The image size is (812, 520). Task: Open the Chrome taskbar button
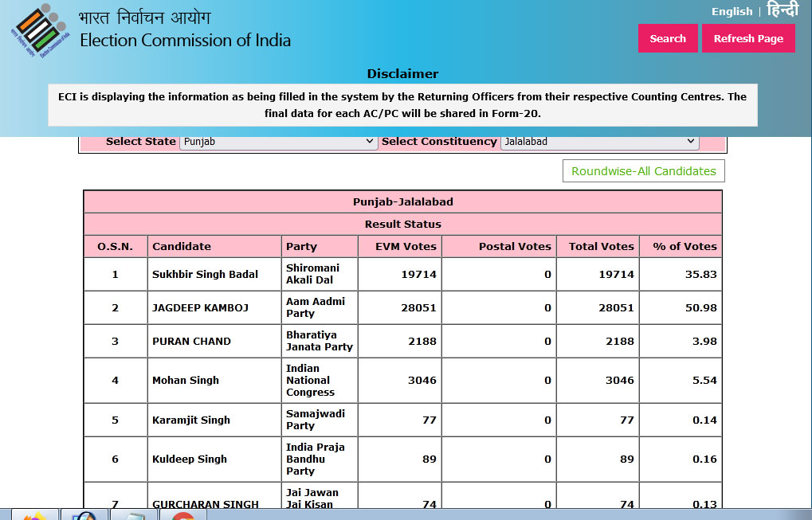[182, 515]
